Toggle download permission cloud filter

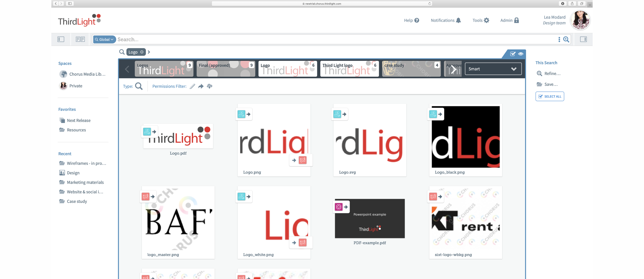pos(210,86)
